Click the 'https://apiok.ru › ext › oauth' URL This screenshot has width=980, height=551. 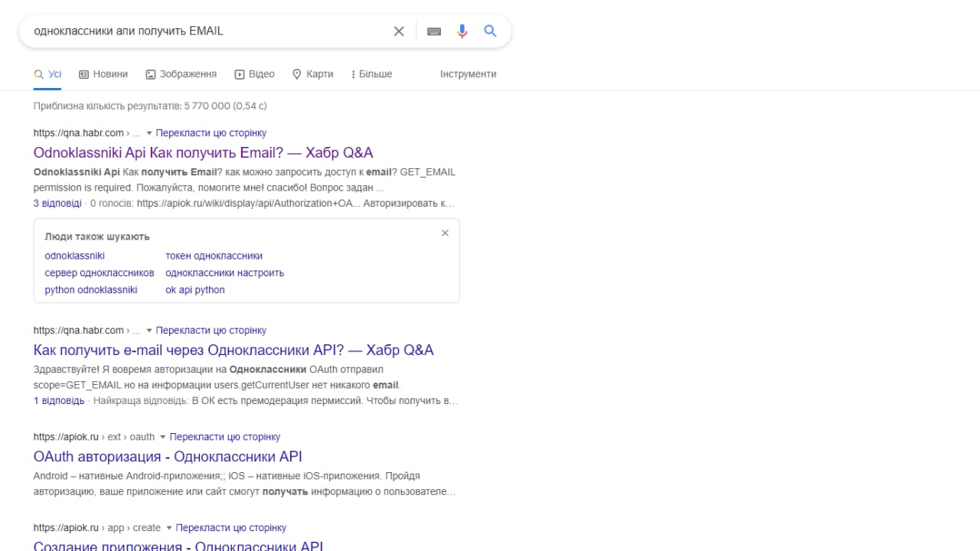coord(94,437)
